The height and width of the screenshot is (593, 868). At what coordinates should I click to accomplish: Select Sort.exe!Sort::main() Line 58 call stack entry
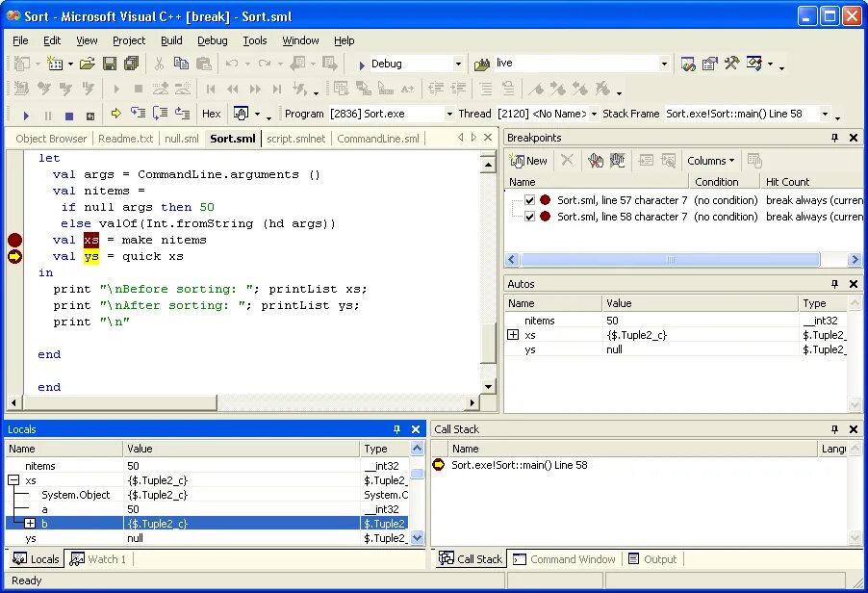point(520,465)
